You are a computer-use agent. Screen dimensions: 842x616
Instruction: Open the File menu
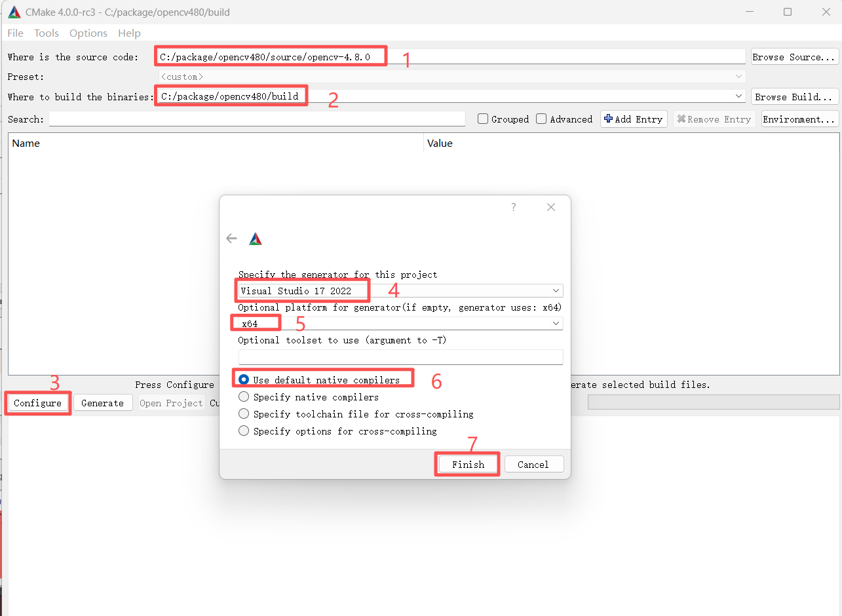tap(15, 33)
